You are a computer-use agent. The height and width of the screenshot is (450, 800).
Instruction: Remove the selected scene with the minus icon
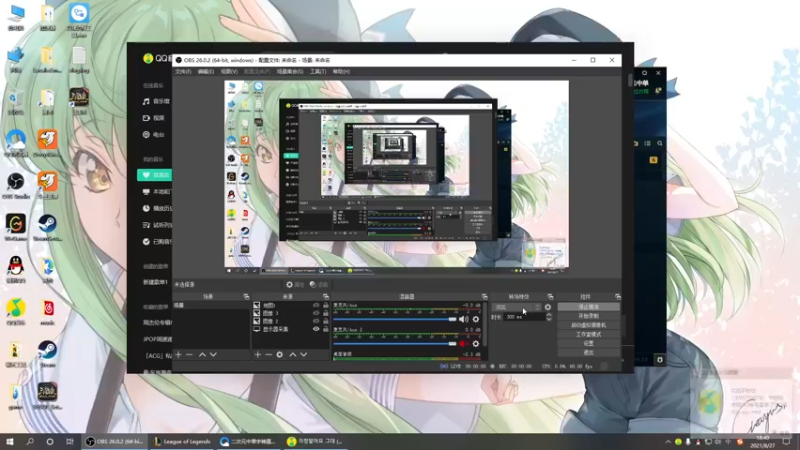(x=189, y=354)
